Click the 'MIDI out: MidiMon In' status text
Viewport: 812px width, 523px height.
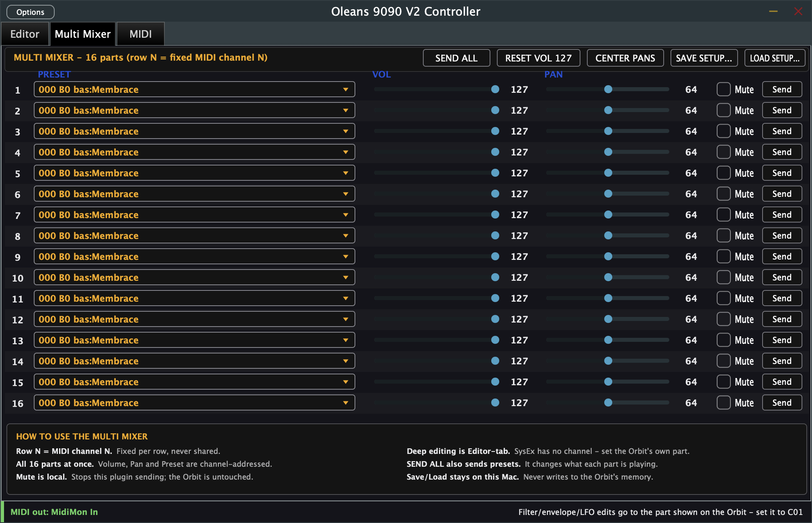54,512
